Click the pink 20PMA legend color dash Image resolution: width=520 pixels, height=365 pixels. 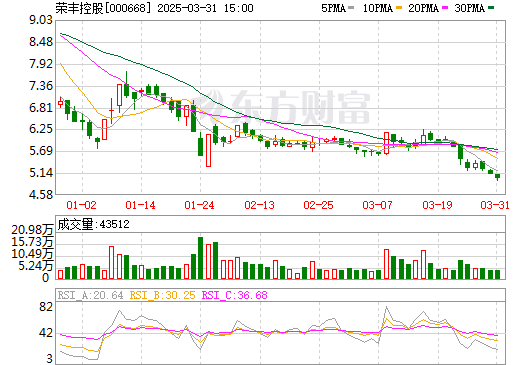(445, 8)
